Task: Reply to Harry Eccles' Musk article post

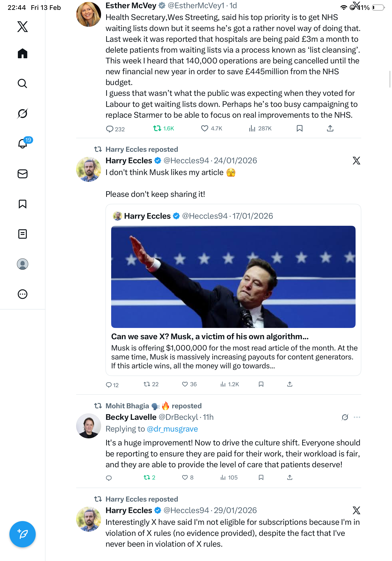Action: coord(109,385)
